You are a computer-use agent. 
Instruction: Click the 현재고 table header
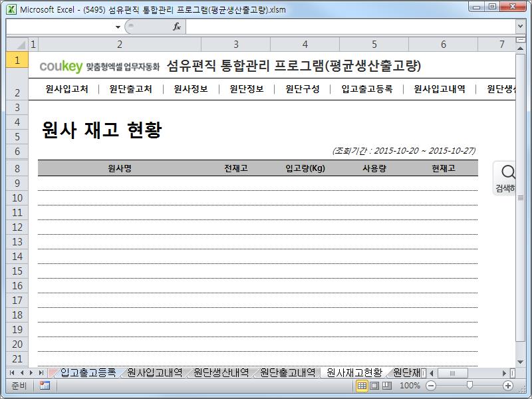tap(444, 168)
